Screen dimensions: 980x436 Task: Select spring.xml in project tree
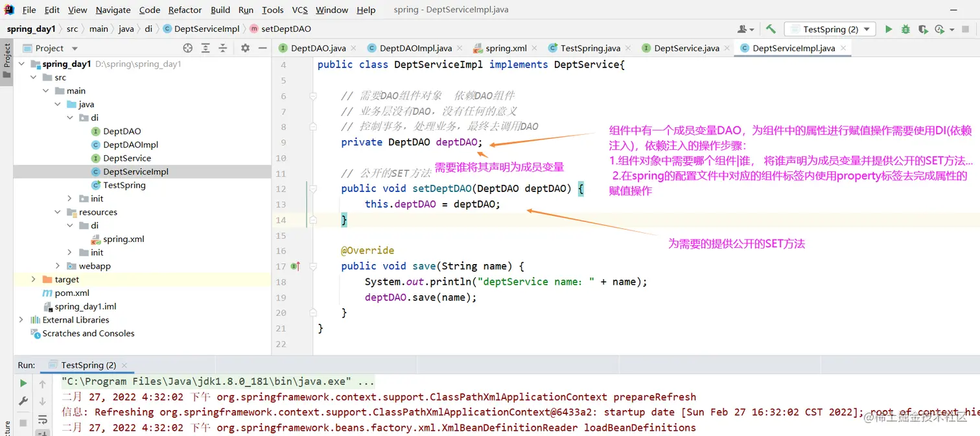tap(123, 239)
